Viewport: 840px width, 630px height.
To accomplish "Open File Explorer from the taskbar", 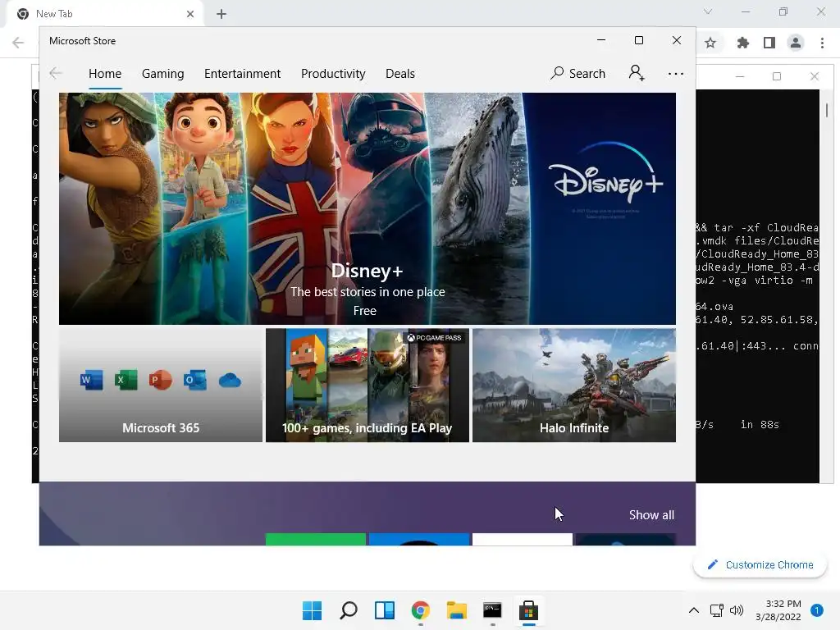I will pos(456,610).
